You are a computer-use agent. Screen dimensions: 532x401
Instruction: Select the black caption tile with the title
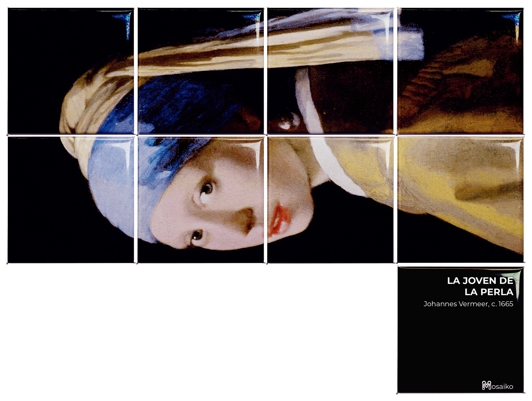[x=460, y=330]
